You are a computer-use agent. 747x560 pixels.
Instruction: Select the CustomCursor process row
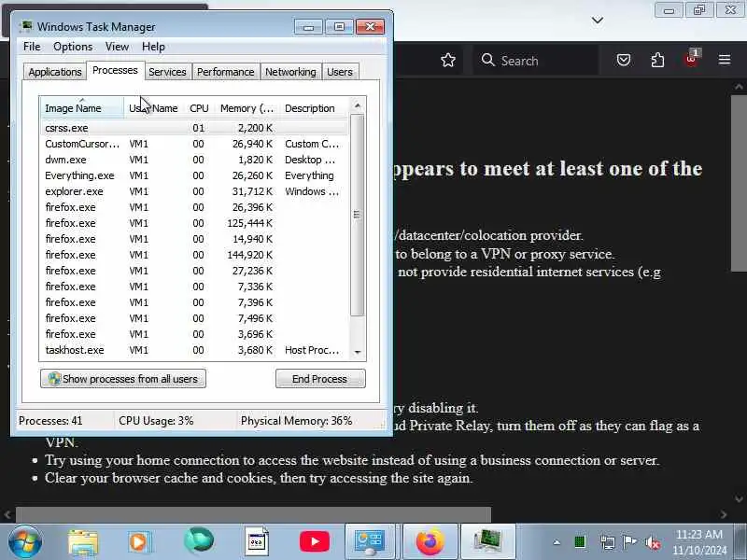(194, 144)
